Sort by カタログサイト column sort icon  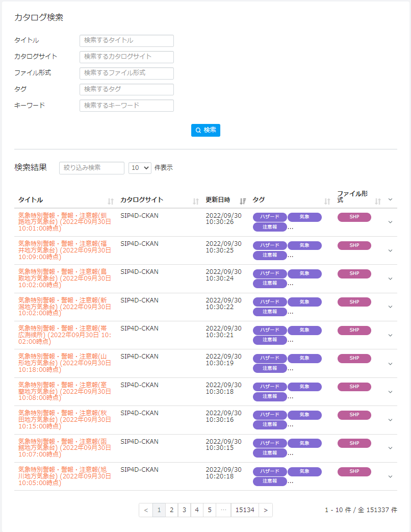(x=196, y=201)
